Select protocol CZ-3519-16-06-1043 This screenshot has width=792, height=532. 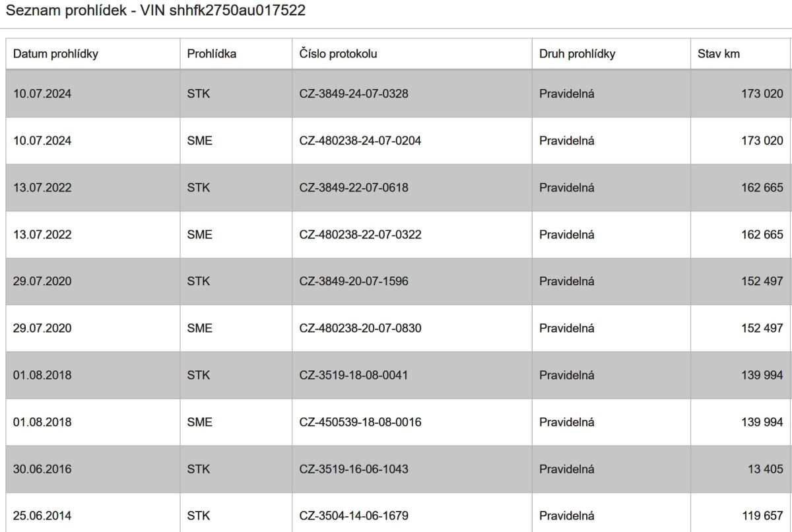(354, 469)
